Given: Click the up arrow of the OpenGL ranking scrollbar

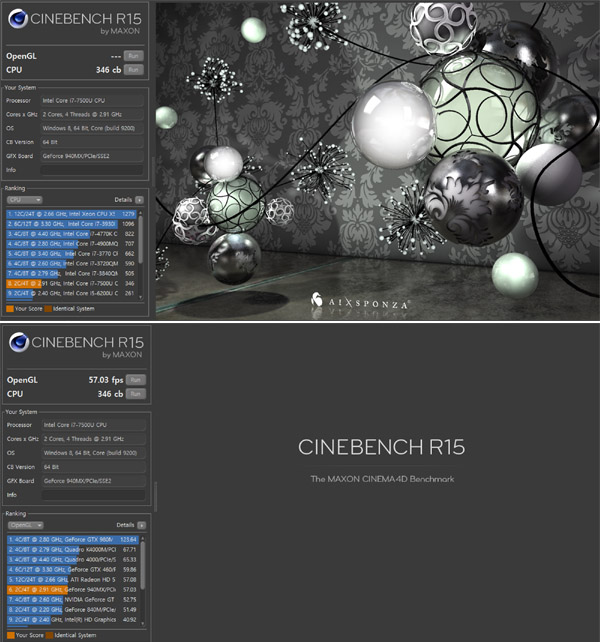Looking at the screenshot, I should pos(143,538).
